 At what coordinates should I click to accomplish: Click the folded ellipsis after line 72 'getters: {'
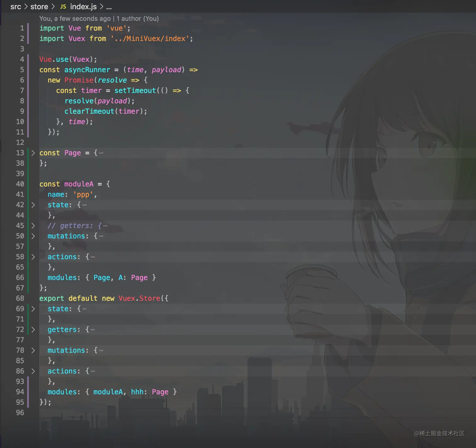[93, 329]
